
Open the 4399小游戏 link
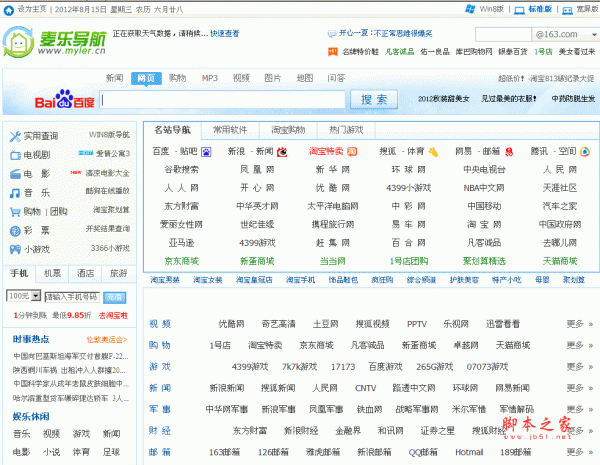click(408, 188)
